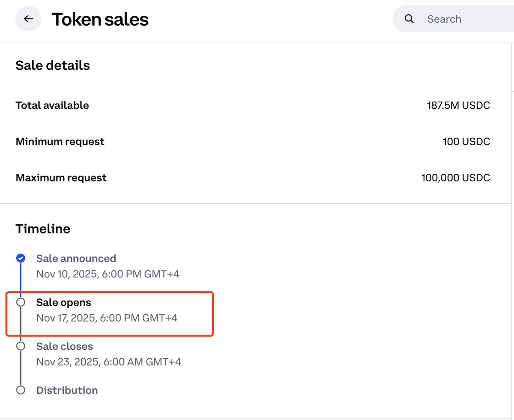Select the Distribution step label
Image resolution: width=514 pixels, height=420 pixels.
tap(67, 390)
